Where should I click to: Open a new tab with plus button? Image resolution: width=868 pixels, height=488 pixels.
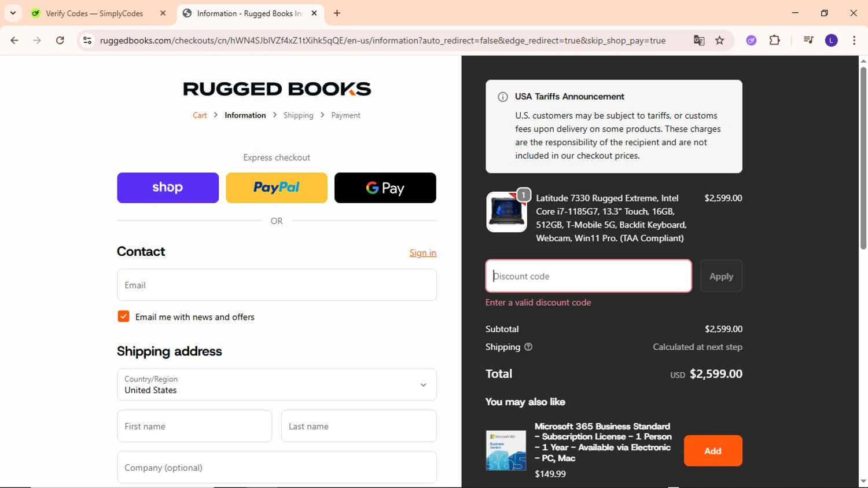tap(337, 13)
